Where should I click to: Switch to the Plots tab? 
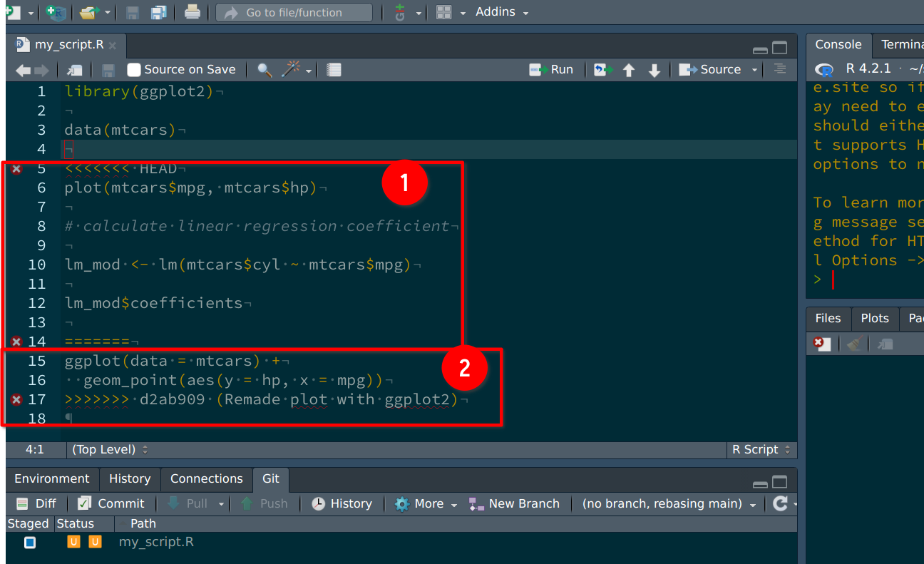click(x=875, y=318)
